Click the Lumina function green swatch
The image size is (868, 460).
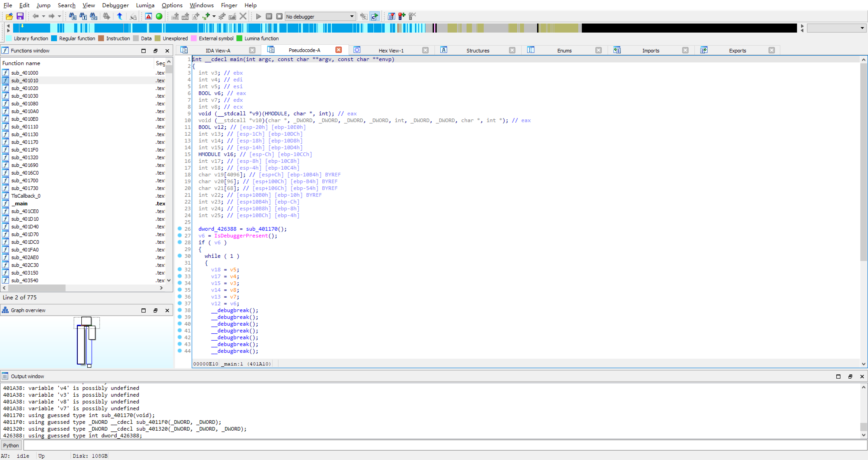pos(239,38)
